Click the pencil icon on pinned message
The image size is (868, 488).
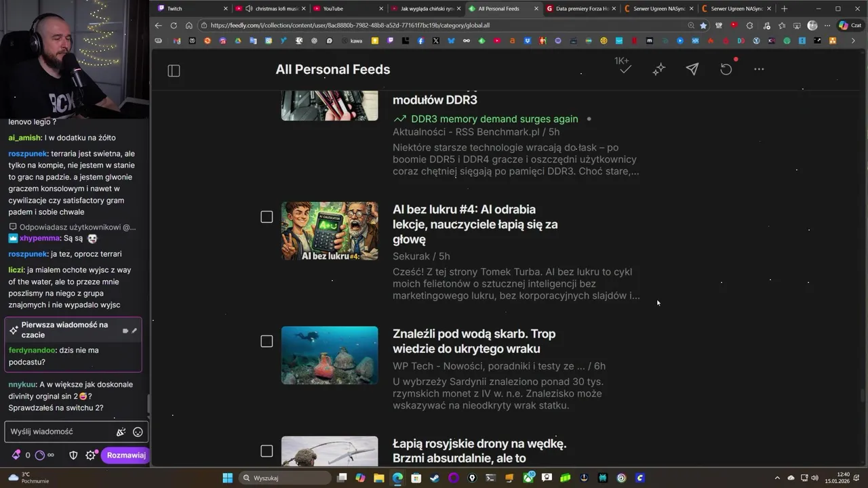click(134, 331)
